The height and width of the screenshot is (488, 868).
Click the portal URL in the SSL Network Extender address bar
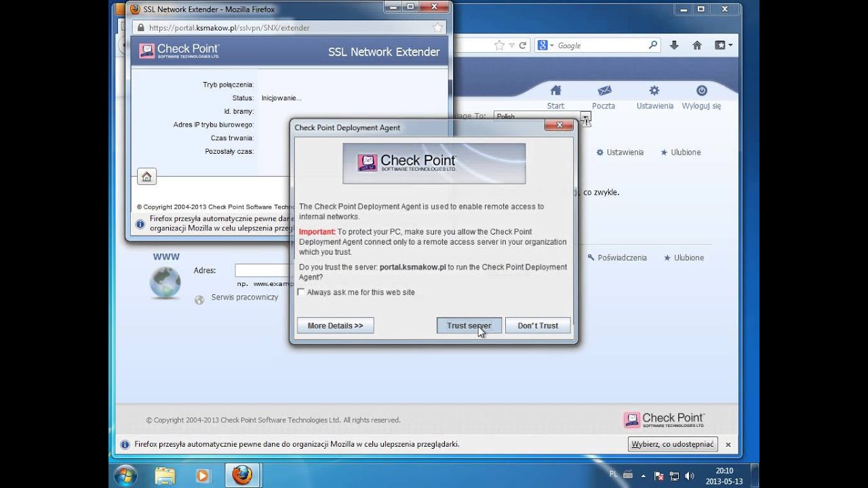point(229,28)
